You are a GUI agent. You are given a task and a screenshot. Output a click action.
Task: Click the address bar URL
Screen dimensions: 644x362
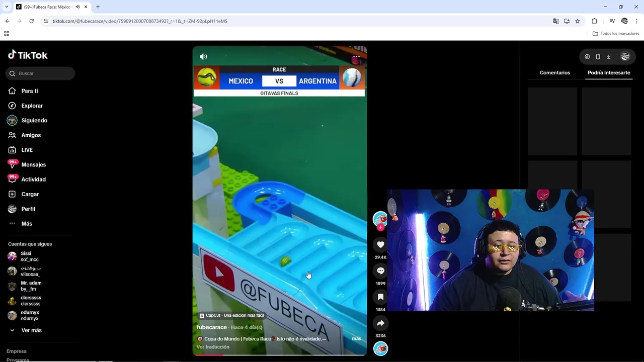tap(140, 21)
